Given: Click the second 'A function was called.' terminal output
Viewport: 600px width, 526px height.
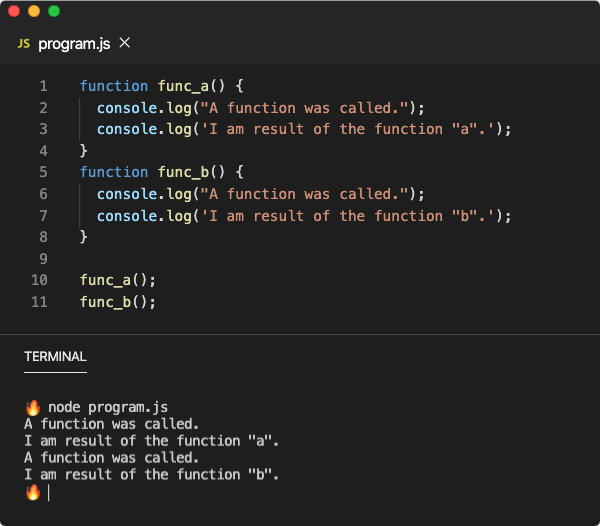Looking at the screenshot, I should tap(111, 458).
